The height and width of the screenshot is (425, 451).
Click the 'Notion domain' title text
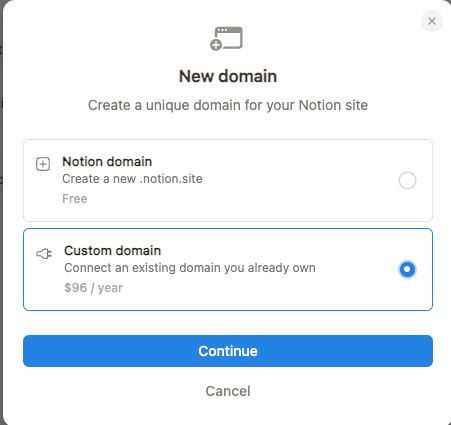[107, 162]
